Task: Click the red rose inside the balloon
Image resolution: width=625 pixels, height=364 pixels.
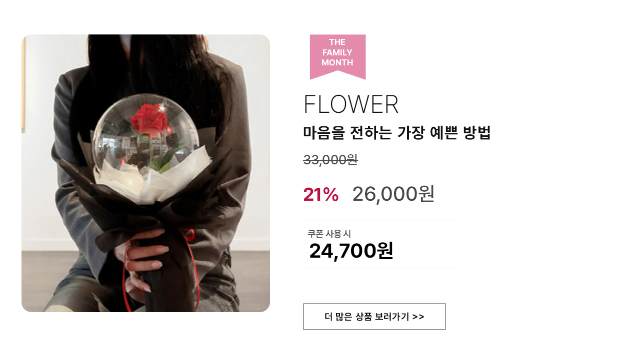Action: tap(149, 121)
